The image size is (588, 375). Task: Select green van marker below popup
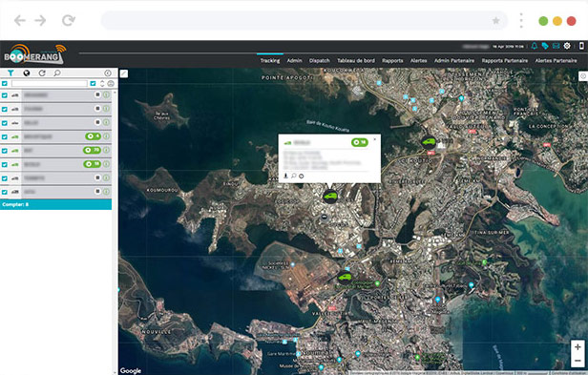point(330,197)
